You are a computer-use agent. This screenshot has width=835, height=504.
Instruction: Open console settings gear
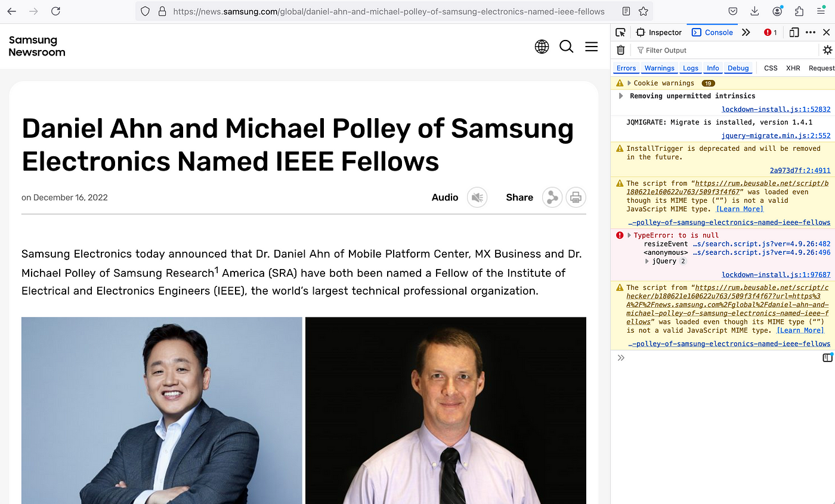point(827,50)
